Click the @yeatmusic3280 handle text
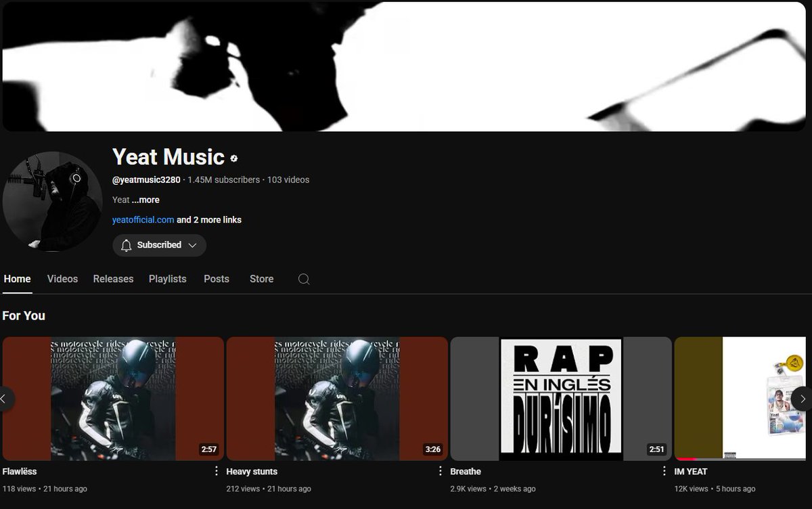Viewport: 812px width, 509px height. [146, 180]
